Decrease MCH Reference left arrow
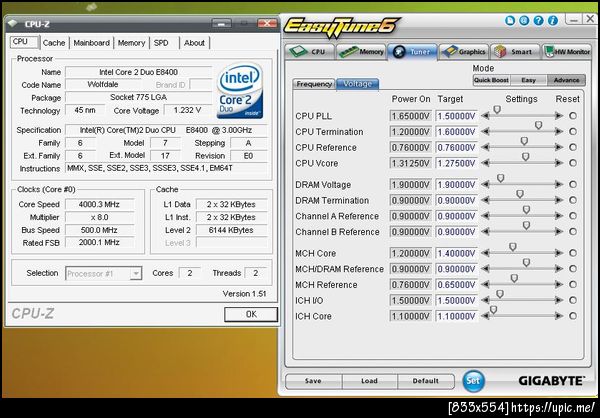Image resolution: width=600 pixels, height=418 pixels. pos(485,284)
